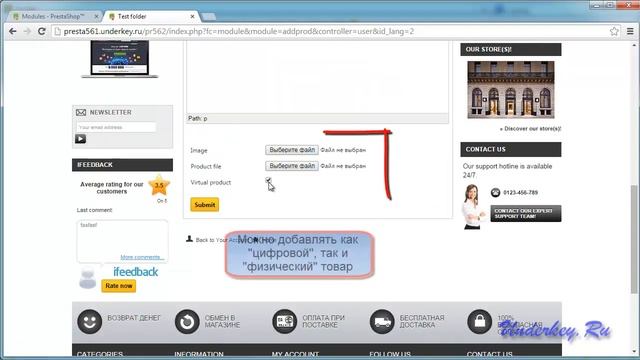Click the address bar URL
Screen dimensions: 640x360
(x=239, y=31)
